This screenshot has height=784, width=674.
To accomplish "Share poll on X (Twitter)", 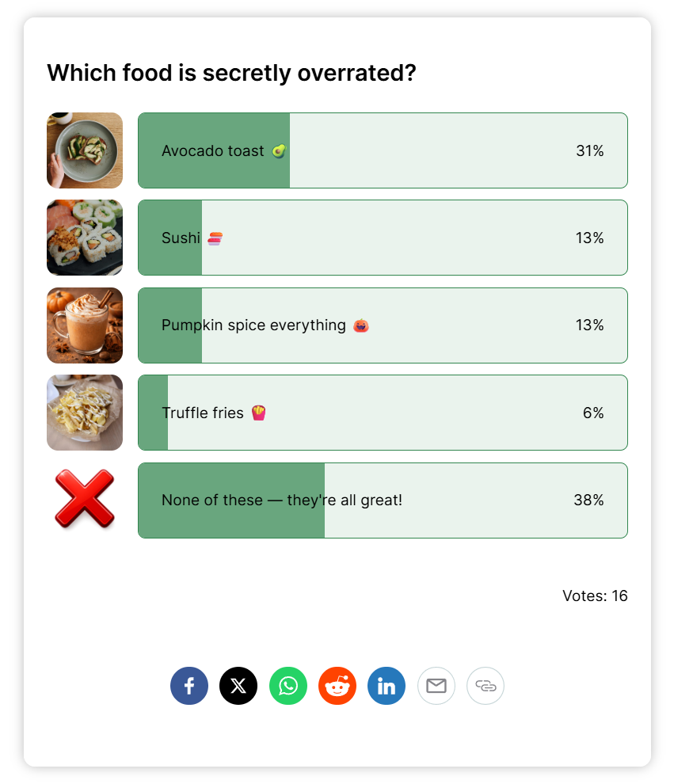I will pos(238,686).
